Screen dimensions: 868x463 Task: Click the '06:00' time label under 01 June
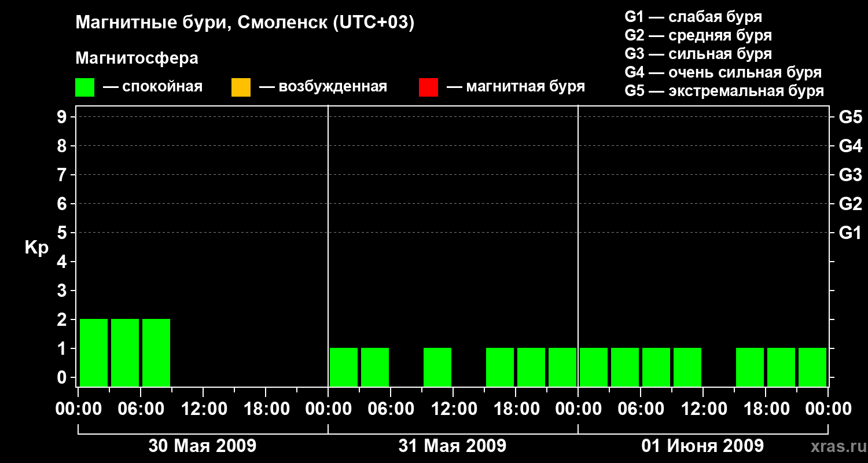click(x=641, y=409)
